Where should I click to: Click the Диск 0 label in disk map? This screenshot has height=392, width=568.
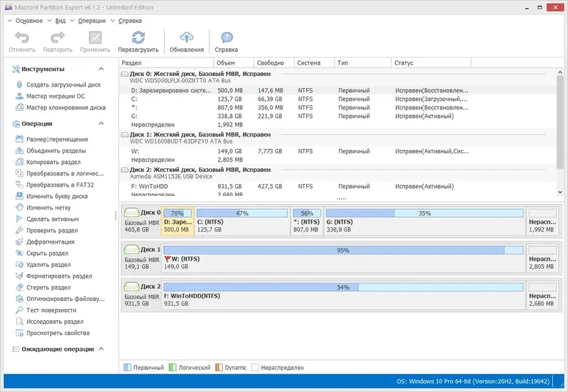click(151, 212)
